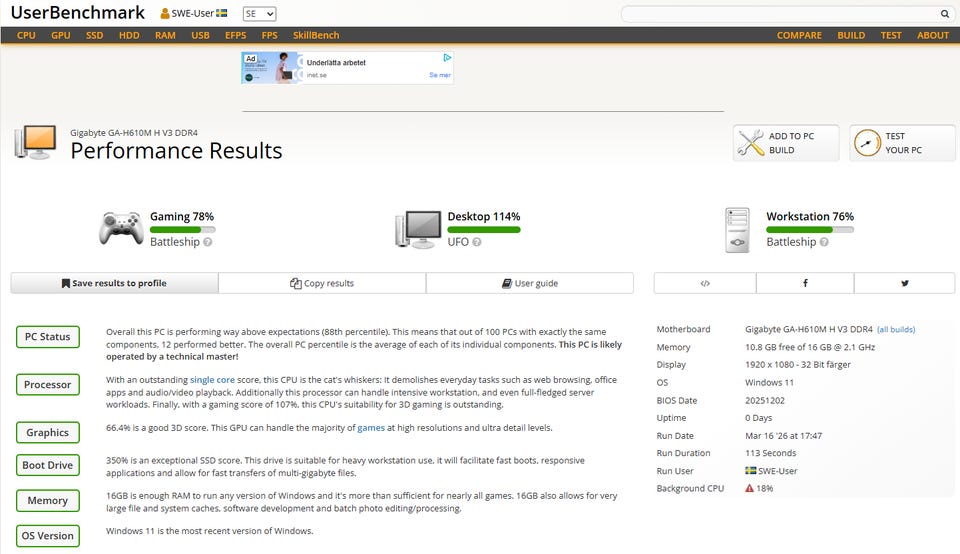Click the Swedish flag beside SWE-User in header
960x554 pixels.
click(x=222, y=13)
